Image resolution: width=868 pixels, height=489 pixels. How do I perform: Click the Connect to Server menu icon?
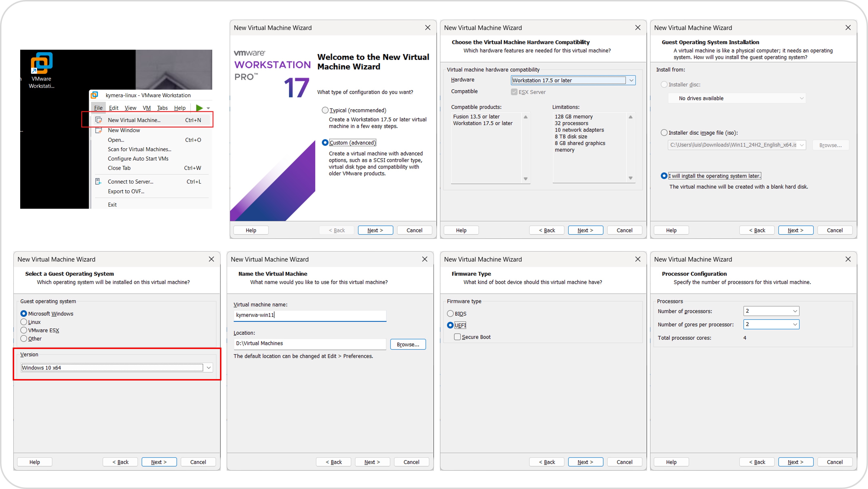(98, 182)
